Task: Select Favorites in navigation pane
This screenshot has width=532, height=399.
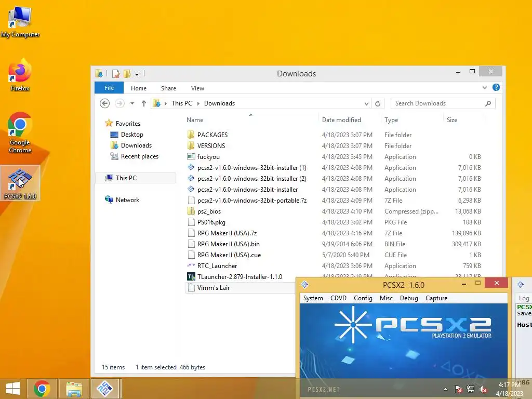Action: coord(128,124)
